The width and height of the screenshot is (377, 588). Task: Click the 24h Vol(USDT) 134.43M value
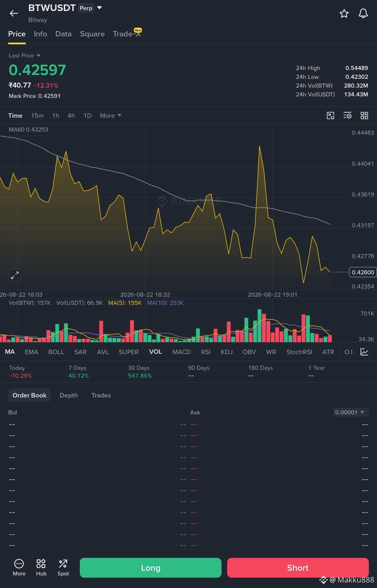coord(356,94)
